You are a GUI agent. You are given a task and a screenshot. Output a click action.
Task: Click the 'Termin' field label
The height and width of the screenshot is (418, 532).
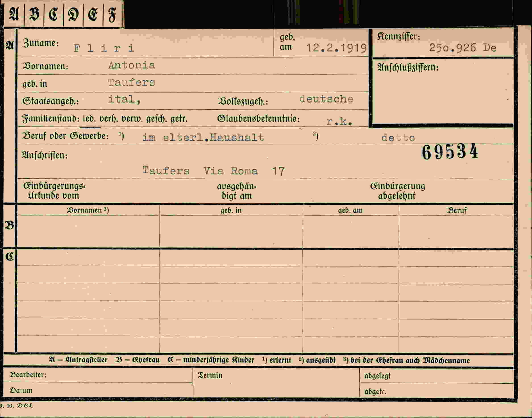(x=210, y=375)
